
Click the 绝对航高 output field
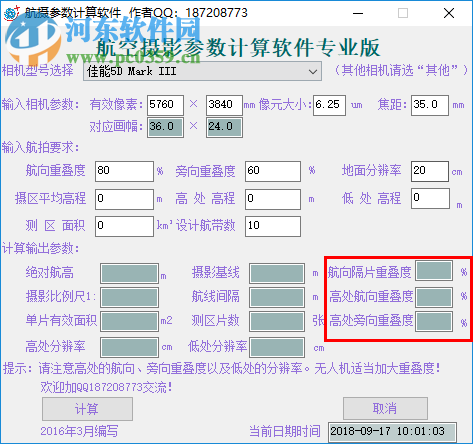(130, 273)
